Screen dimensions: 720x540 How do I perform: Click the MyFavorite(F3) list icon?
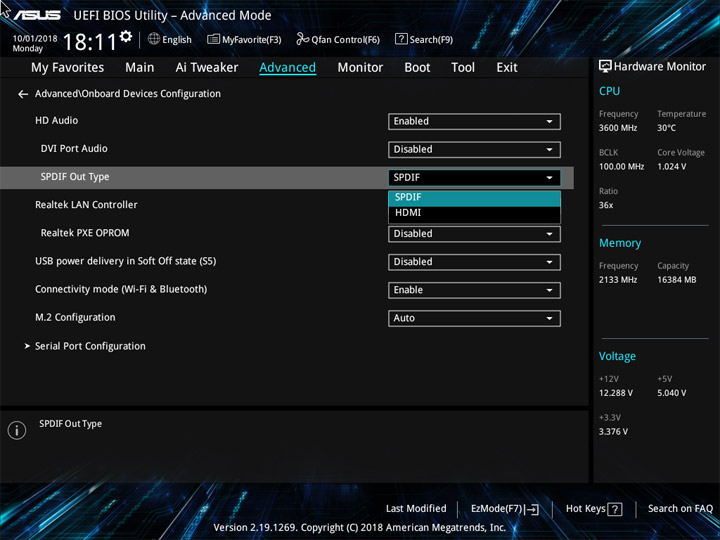pos(213,39)
